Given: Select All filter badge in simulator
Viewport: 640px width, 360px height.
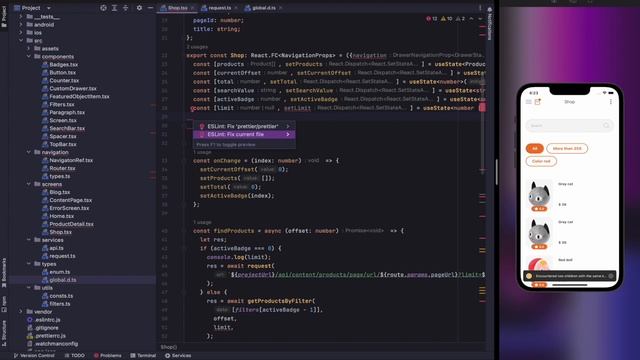Looking at the screenshot, I should click(535, 149).
